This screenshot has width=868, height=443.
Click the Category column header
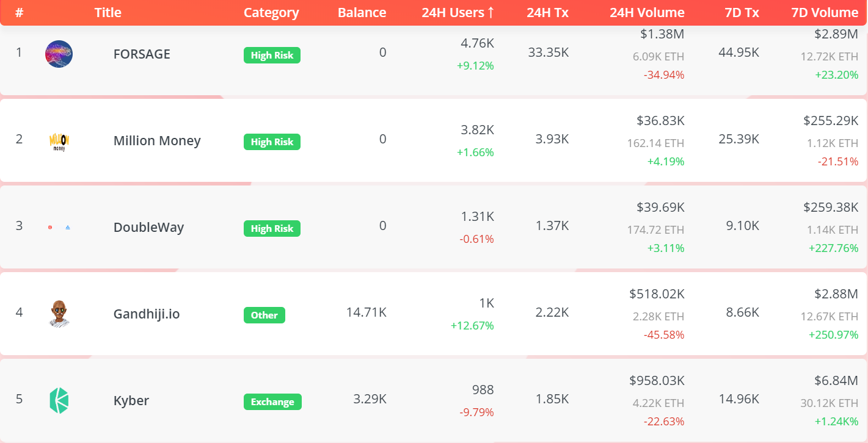[271, 13]
